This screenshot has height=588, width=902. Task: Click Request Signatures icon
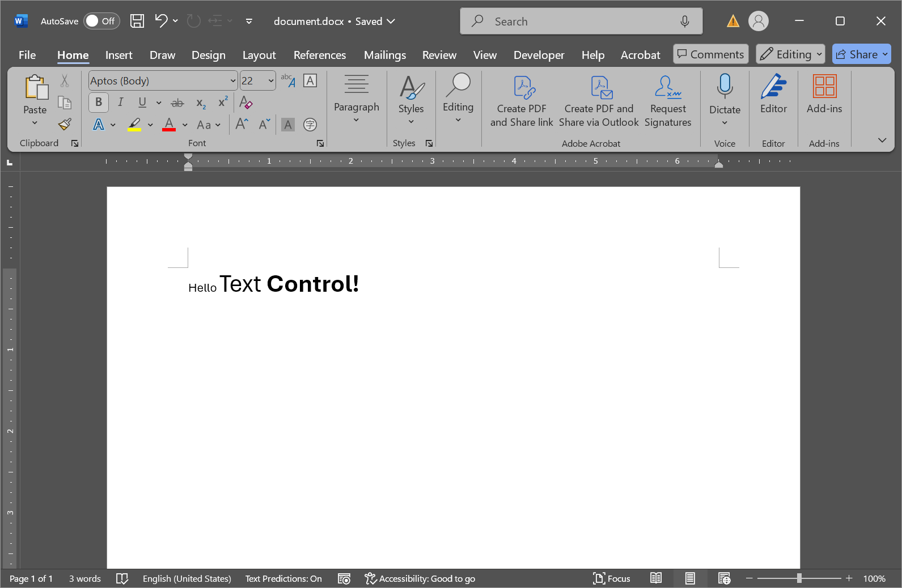[x=668, y=102]
